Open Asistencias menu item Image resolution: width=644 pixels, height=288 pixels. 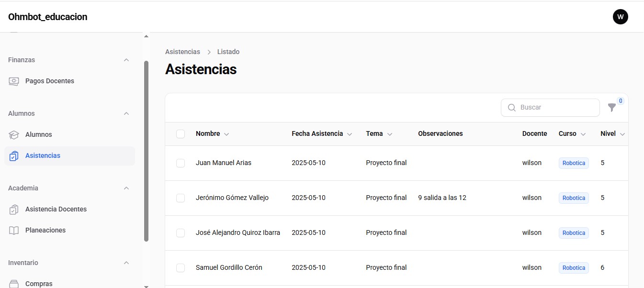click(69, 155)
